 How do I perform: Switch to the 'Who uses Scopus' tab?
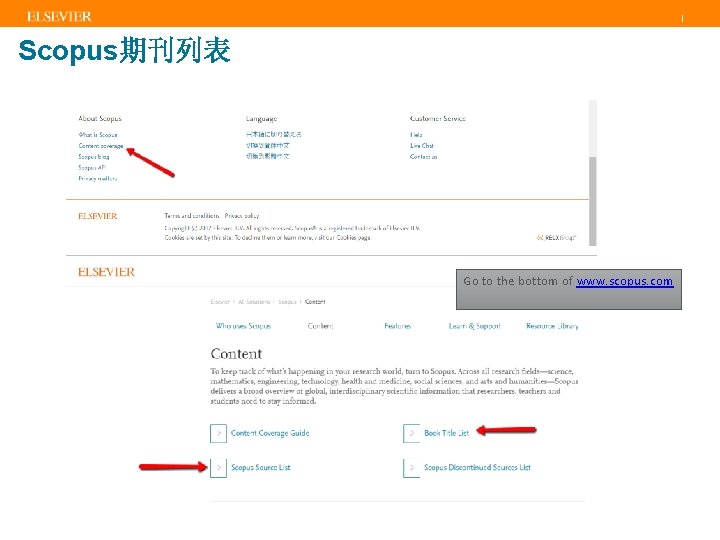[243, 326]
